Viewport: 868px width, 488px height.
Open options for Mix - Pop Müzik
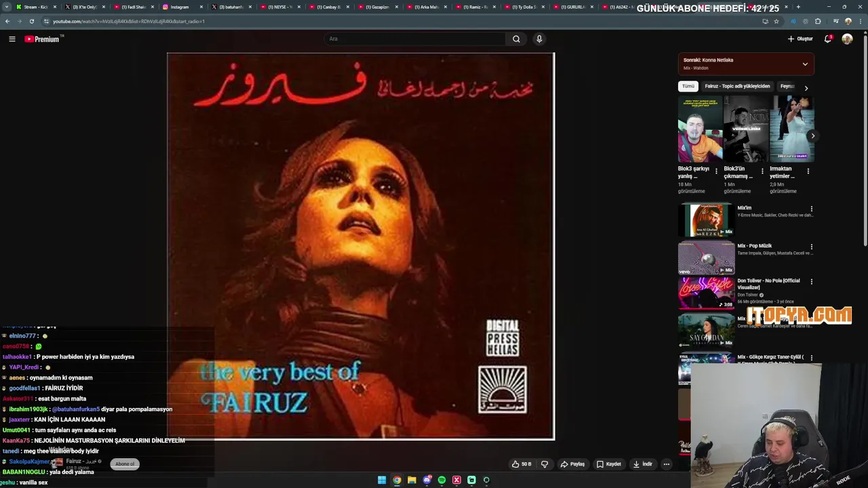click(812, 247)
